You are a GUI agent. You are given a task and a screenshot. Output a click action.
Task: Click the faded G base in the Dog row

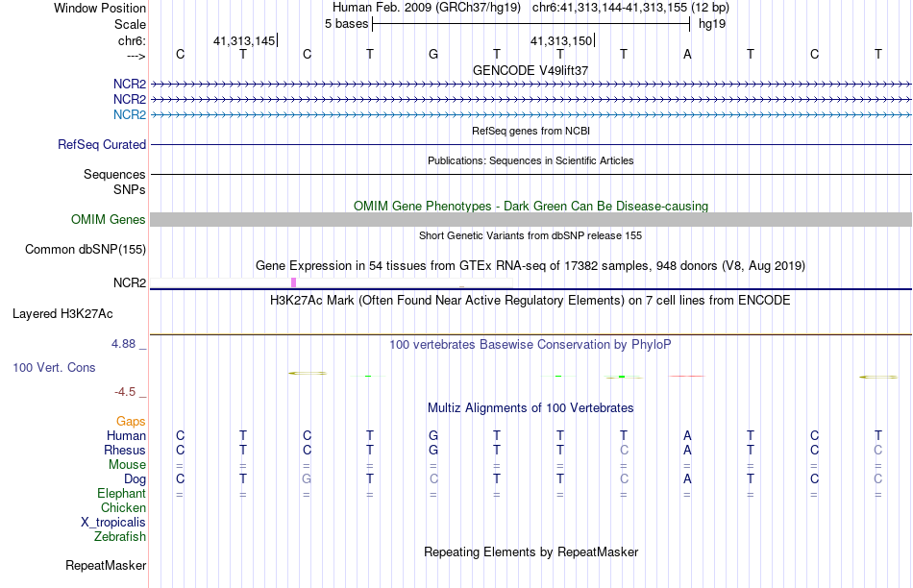click(x=307, y=478)
